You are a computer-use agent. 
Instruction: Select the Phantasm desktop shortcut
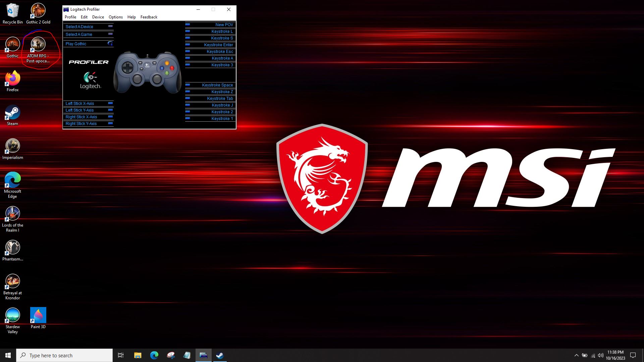(x=13, y=251)
